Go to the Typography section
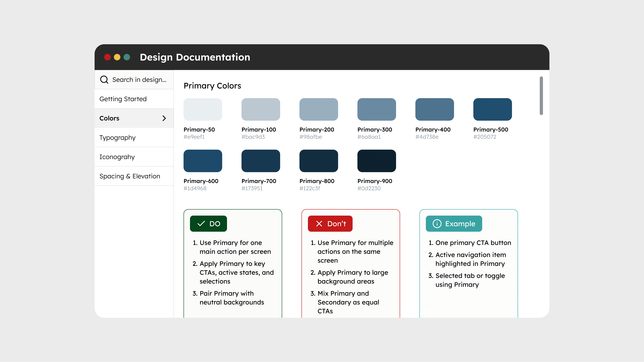The width and height of the screenshot is (644, 362). 118,138
